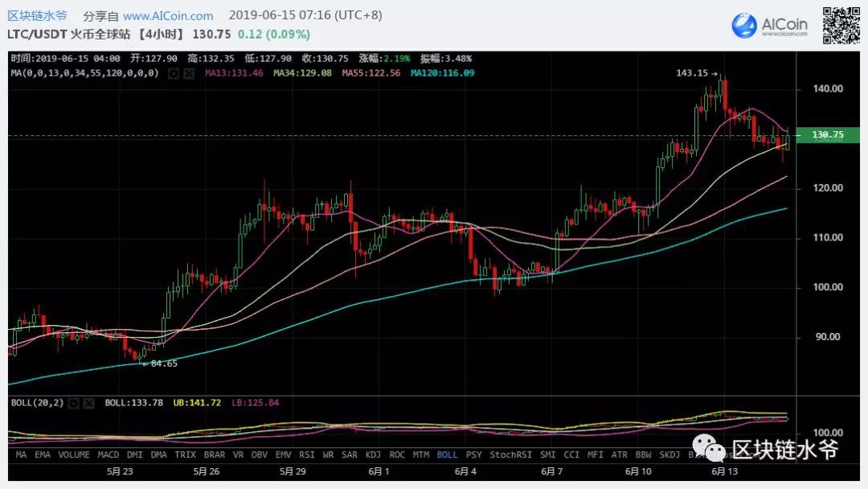Image resolution: width=868 pixels, height=489 pixels.
Task: Click the 6月 13 date label
Action: (725, 472)
